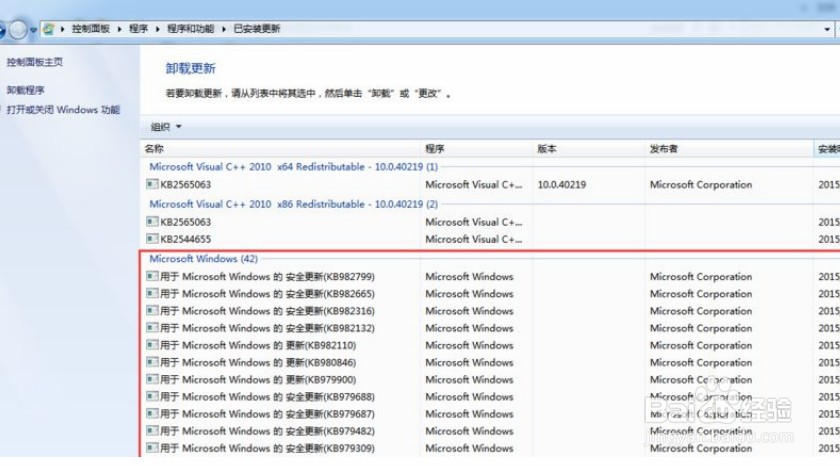Click icon of security update KB982132
The width and height of the screenshot is (840, 466).
point(152,327)
